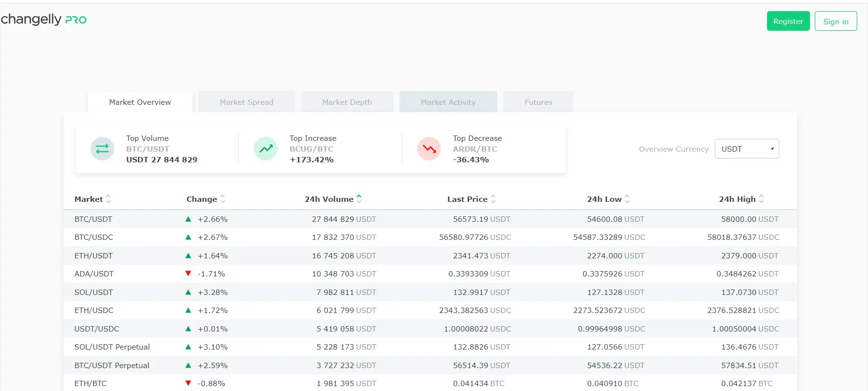Open the BTC/USDT market row
Image resolution: width=868 pixels, height=391 pixels.
(93, 219)
